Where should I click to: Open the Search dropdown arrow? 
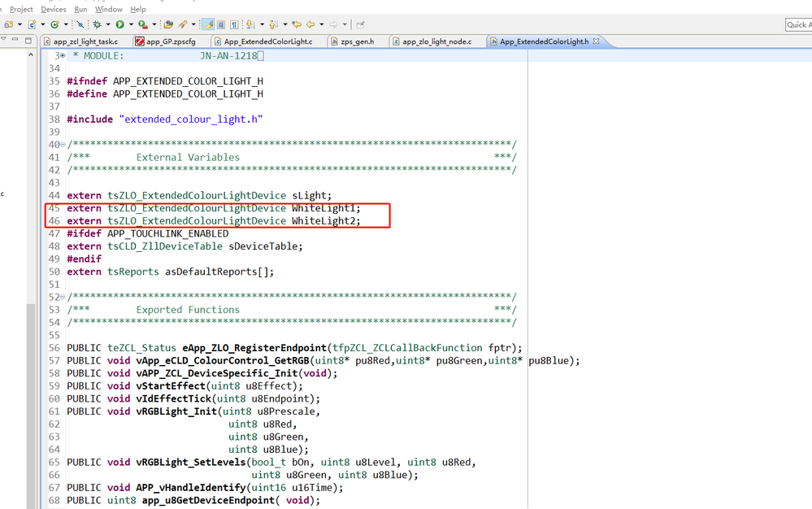point(193,24)
